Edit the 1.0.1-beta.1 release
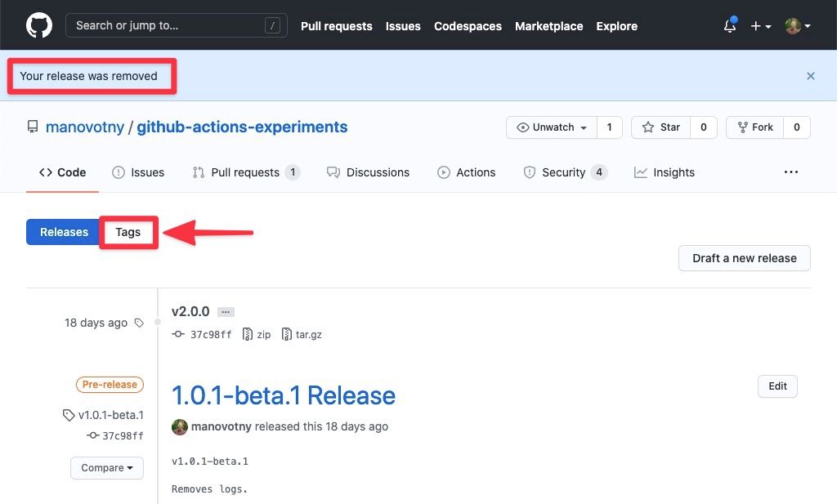This screenshot has height=504, width=837. [x=777, y=386]
